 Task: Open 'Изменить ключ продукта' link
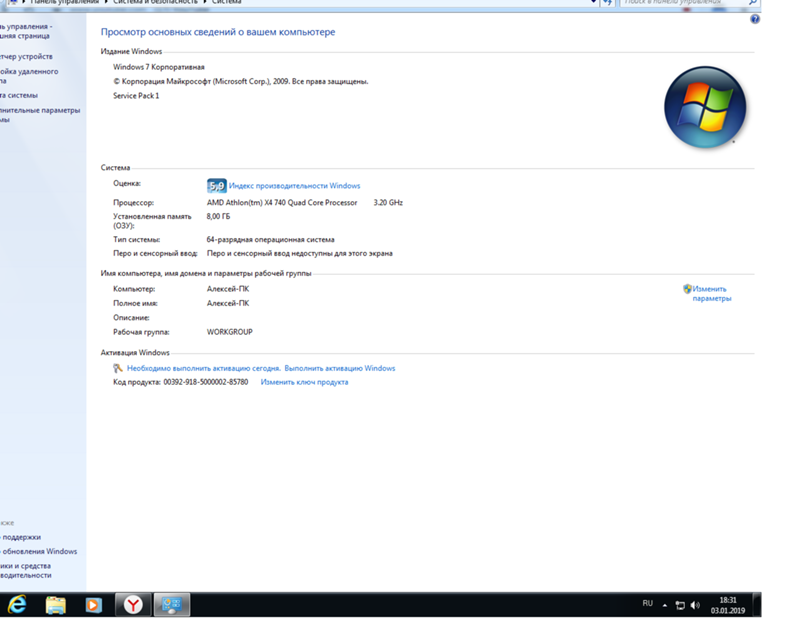coord(305,382)
